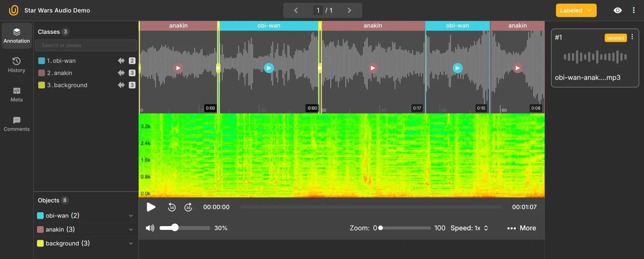
Task: Expand the obi-wan (2) objects group
Action: [x=131, y=216]
